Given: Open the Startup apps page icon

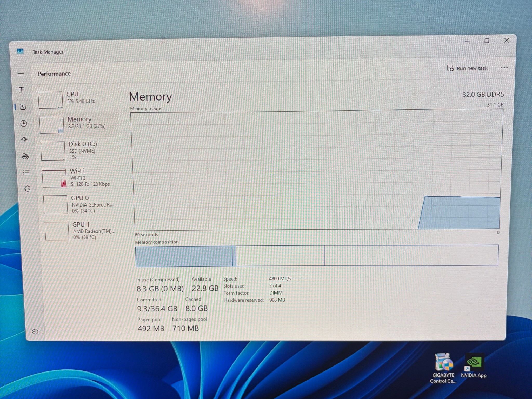Looking at the screenshot, I should 25,140.
